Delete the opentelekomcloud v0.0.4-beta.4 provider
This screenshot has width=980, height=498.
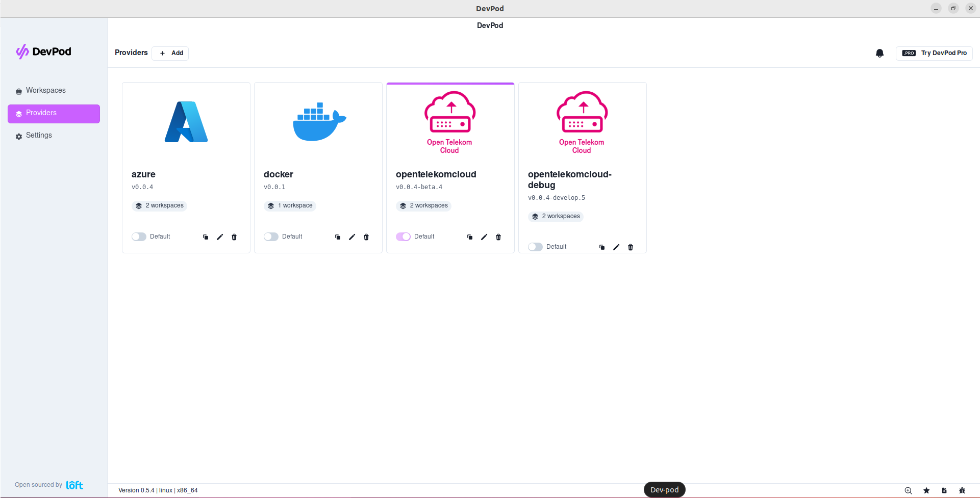pos(498,237)
